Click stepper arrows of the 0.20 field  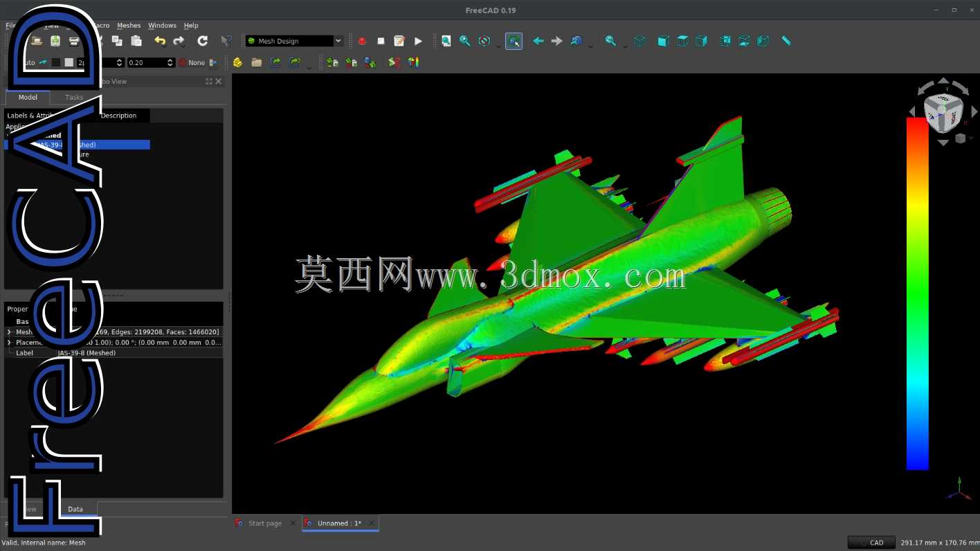[170, 62]
